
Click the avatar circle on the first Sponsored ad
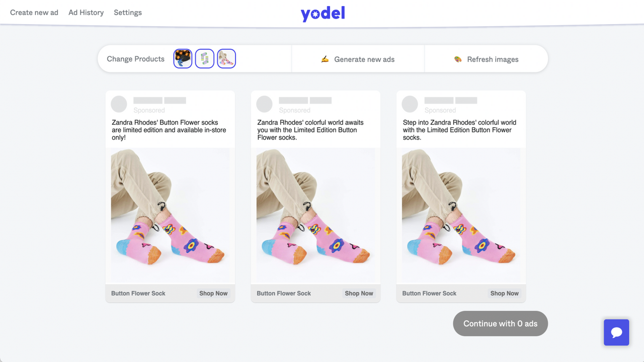coord(119,104)
